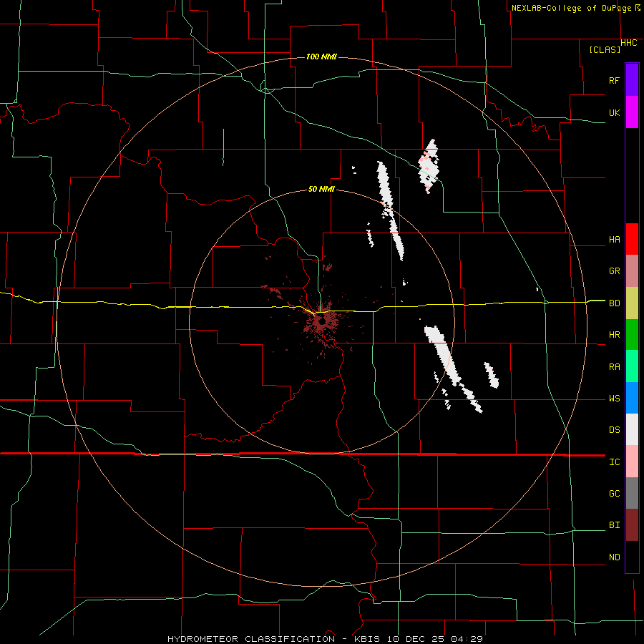
Task: Click the 100 NMI range ring label
Action: [x=321, y=57]
